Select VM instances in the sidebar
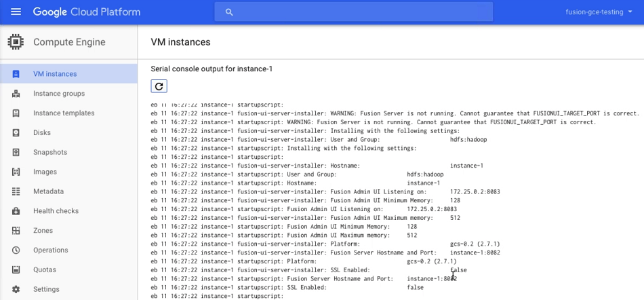 (68, 74)
